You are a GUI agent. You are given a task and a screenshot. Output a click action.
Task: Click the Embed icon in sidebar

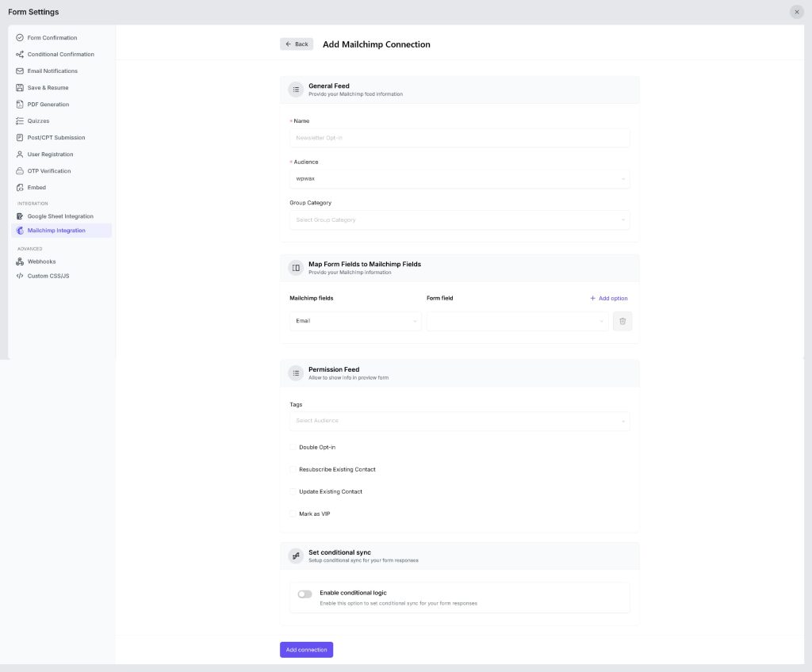click(x=20, y=187)
